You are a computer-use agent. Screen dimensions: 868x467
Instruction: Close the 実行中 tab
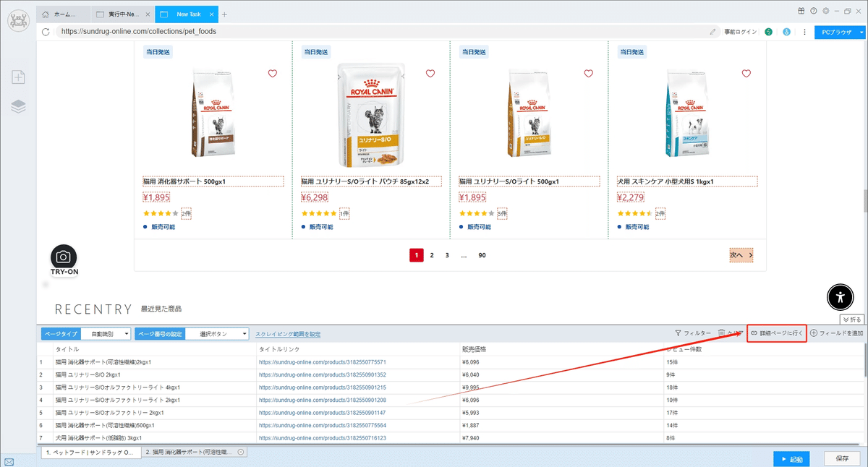(148, 14)
